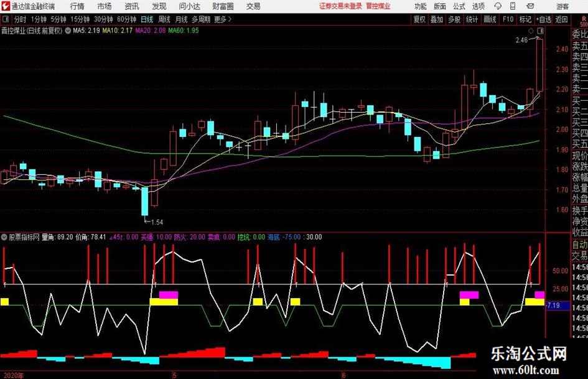Click the 叠加 overlay button
The height and width of the screenshot is (379, 588).
(x=437, y=19)
